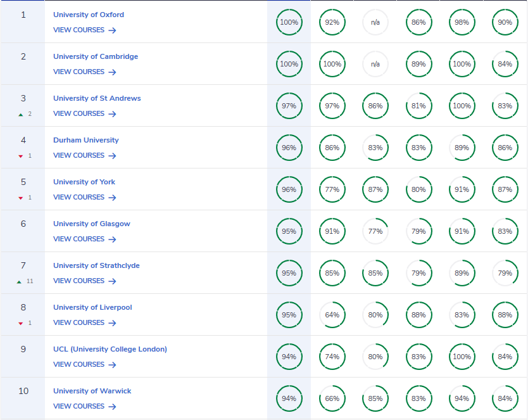Click green up arrow beside 11 at rank 7

pyautogui.click(x=20, y=282)
